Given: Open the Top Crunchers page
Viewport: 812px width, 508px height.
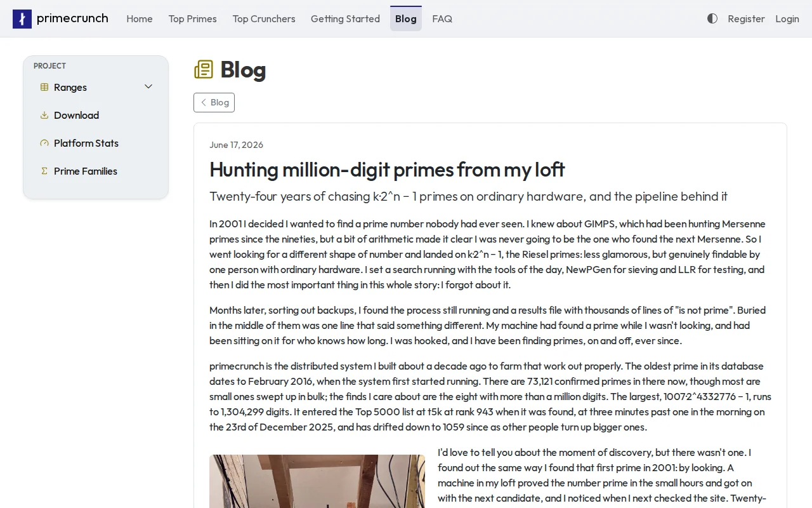Looking at the screenshot, I should [x=264, y=19].
